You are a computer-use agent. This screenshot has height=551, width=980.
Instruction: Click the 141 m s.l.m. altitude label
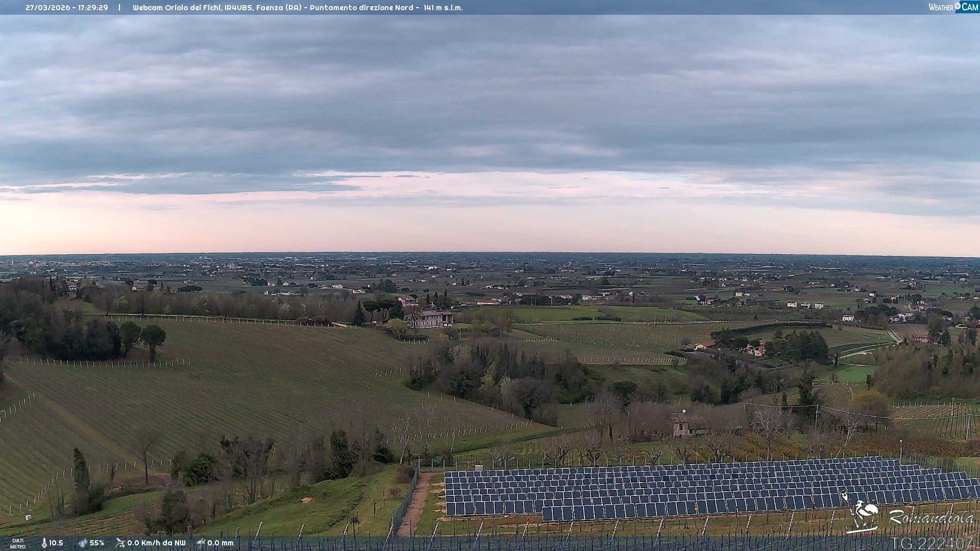click(443, 8)
